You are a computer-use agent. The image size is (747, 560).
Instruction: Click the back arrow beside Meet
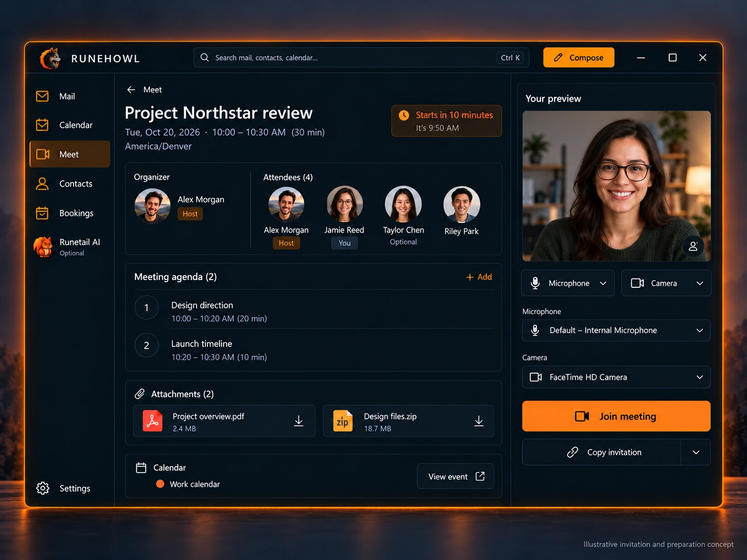131,90
